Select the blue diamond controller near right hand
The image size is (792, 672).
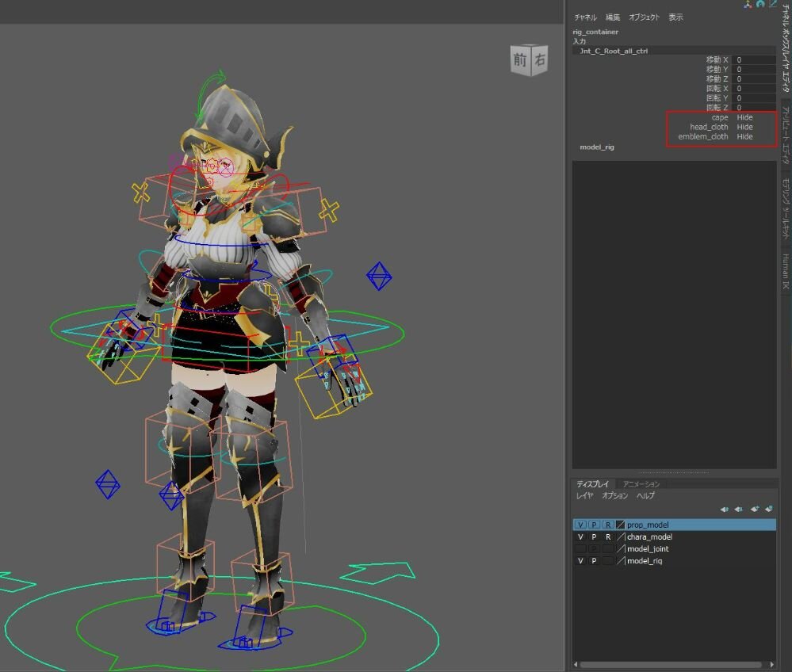(x=378, y=276)
